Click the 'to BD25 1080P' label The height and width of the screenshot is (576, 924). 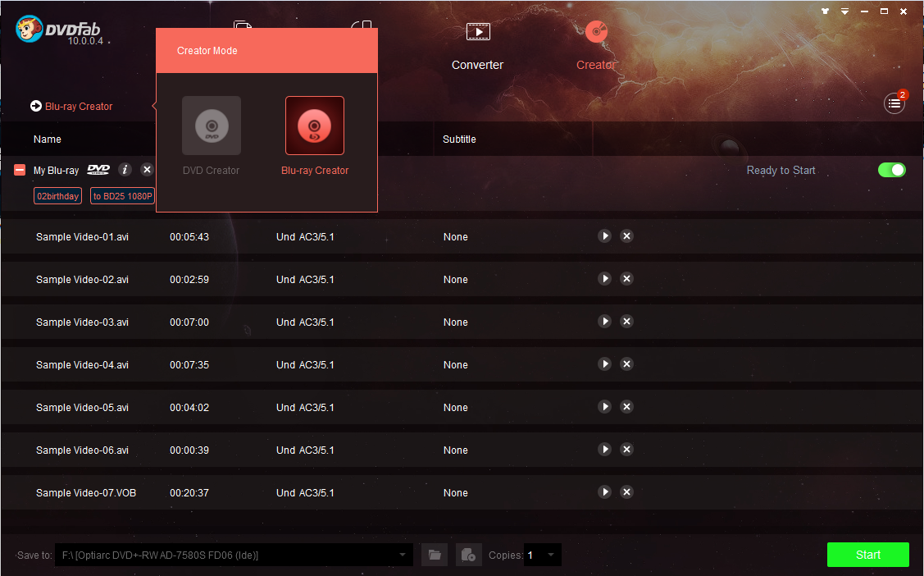tap(121, 196)
